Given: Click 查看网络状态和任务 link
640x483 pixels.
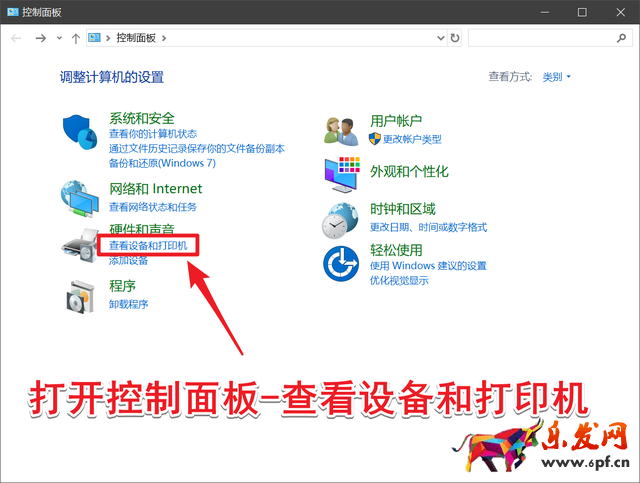Looking at the screenshot, I should click(x=152, y=207).
